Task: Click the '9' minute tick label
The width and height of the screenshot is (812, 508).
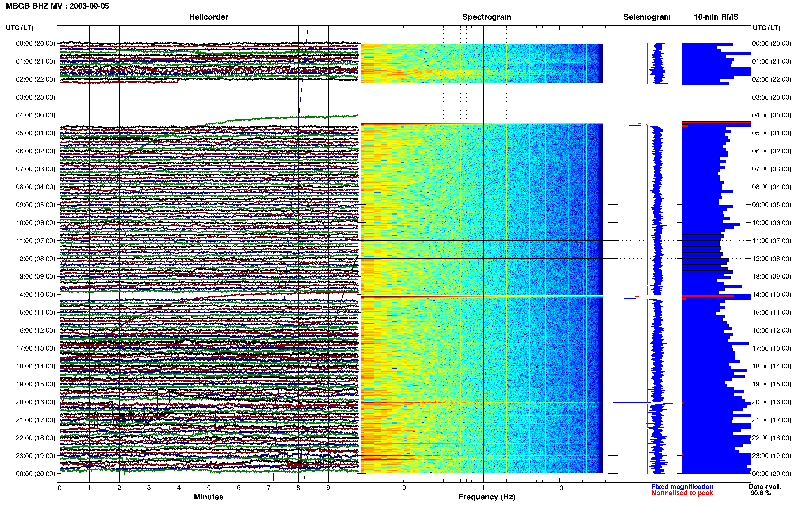Action: point(328,488)
